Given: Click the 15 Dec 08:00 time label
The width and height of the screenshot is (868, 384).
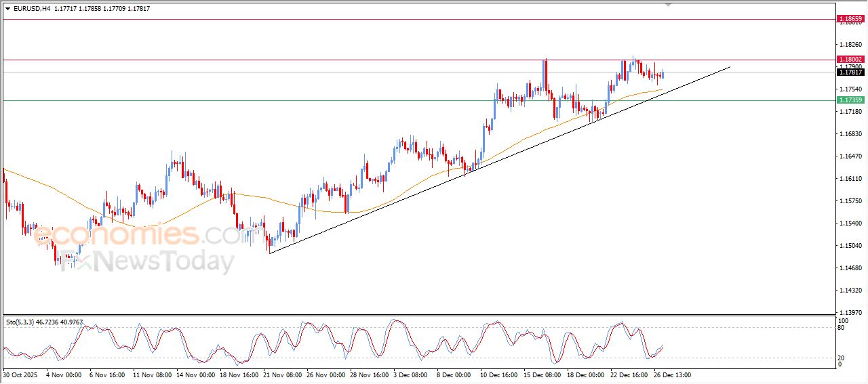Looking at the screenshot, I should click(x=540, y=375).
